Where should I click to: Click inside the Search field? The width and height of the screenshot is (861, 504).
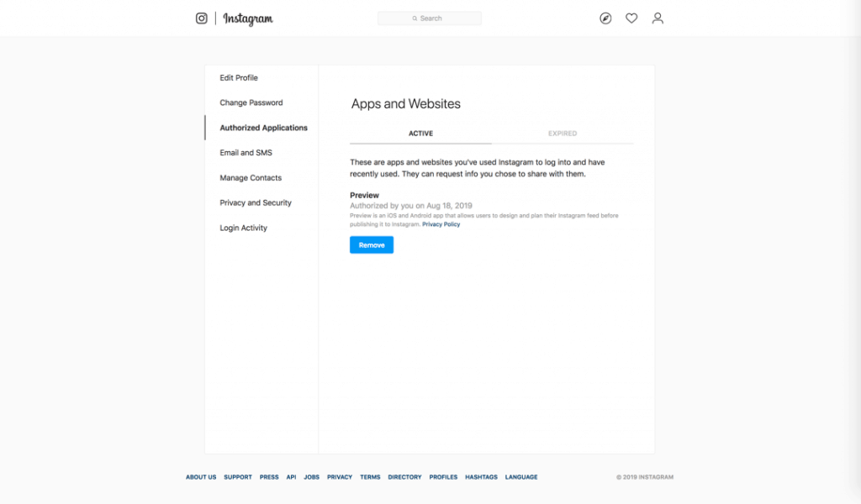coord(430,18)
